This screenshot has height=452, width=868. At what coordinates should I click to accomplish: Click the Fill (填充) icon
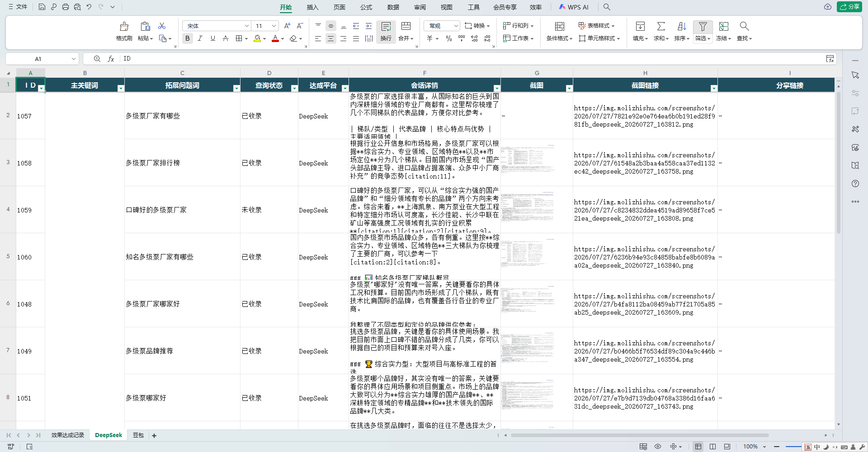pos(640,26)
